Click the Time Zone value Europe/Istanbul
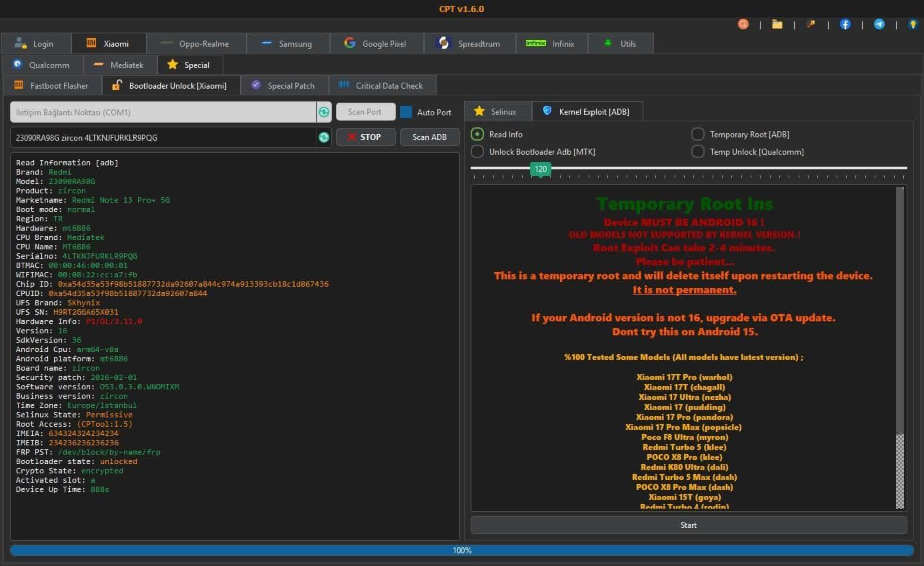This screenshot has height=566, width=924. (102, 405)
